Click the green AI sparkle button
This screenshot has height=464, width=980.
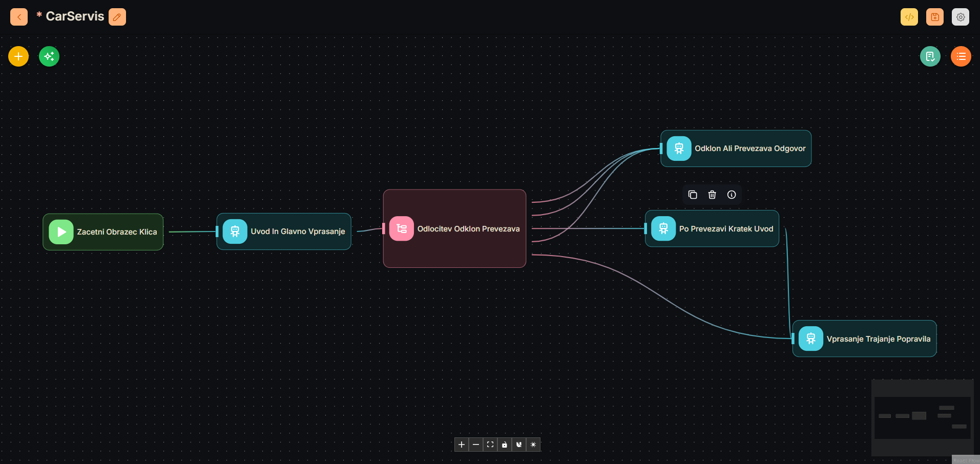click(49, 56)
